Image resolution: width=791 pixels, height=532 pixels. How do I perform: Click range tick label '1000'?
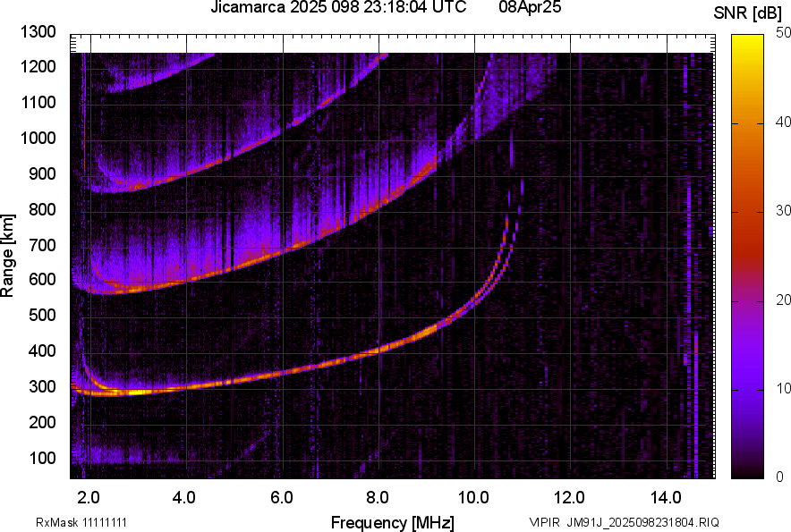38,138
